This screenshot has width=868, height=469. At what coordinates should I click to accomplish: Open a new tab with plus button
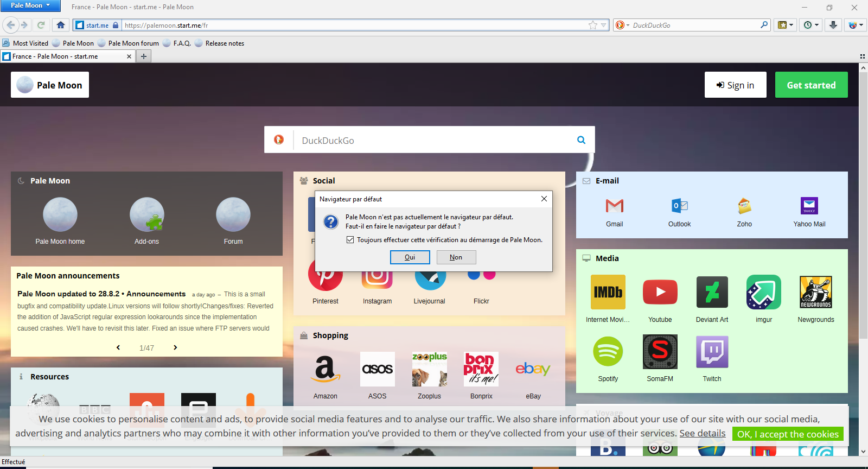pyautogui.click(x=144, y=56)
